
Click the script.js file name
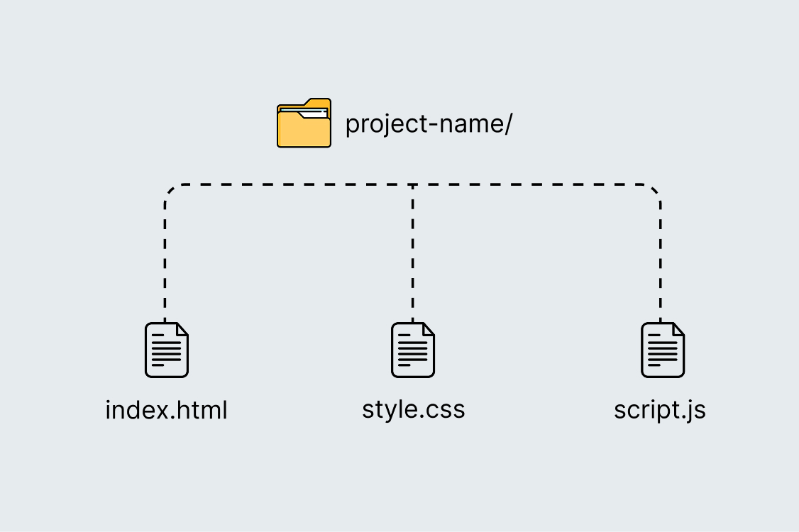tap(660, 411)
